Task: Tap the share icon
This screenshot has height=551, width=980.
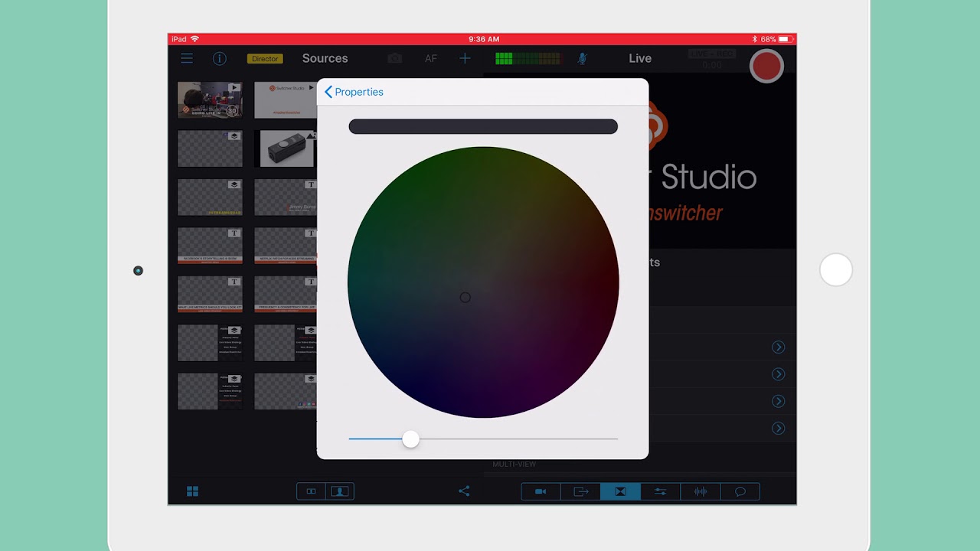Action: coord(464,491)
